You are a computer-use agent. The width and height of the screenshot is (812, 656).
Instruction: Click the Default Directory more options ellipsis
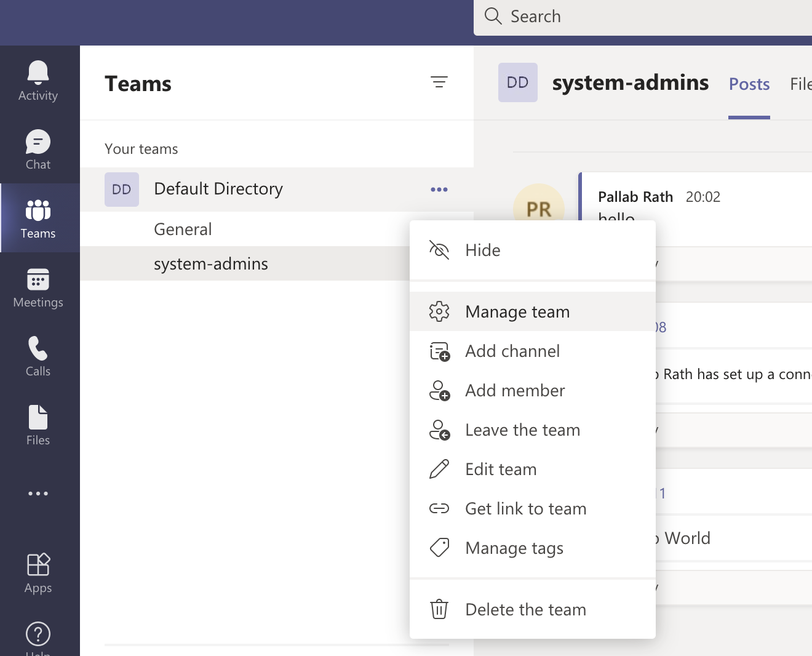439,190
